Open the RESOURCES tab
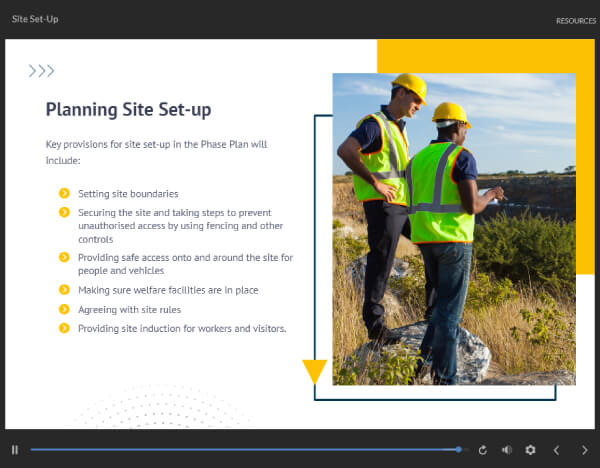Screen dimensions: 600x468 [x=576, y=21]
